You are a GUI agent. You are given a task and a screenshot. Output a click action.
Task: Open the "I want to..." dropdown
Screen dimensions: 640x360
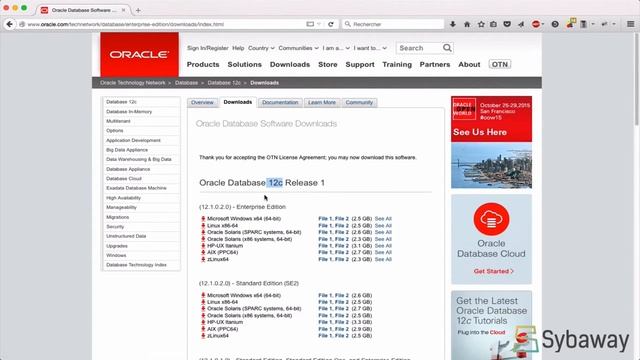pos(370,48)
